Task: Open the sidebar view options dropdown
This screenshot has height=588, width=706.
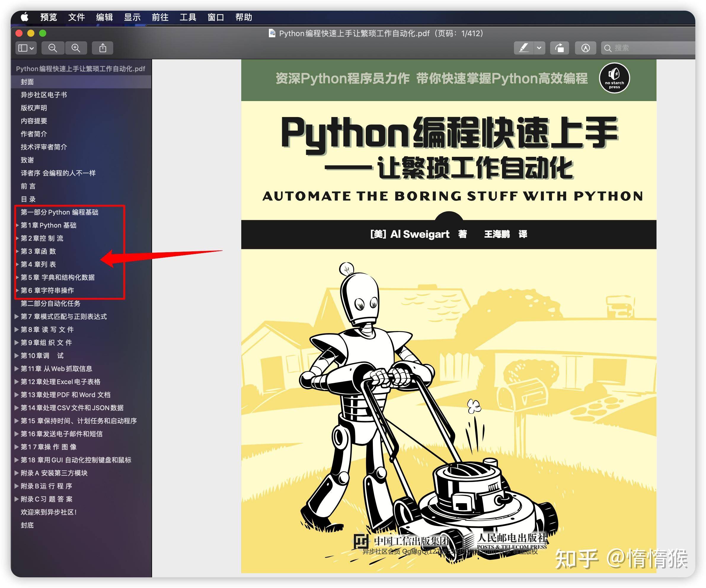Action: coord(26,48)
